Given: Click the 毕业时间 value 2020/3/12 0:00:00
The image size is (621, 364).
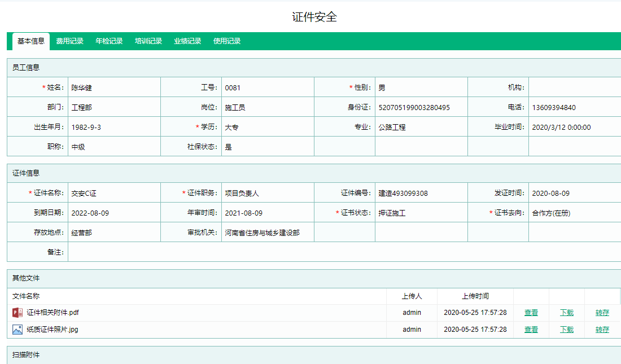Looking at the screenshot, I should click(x=561, y=127).
